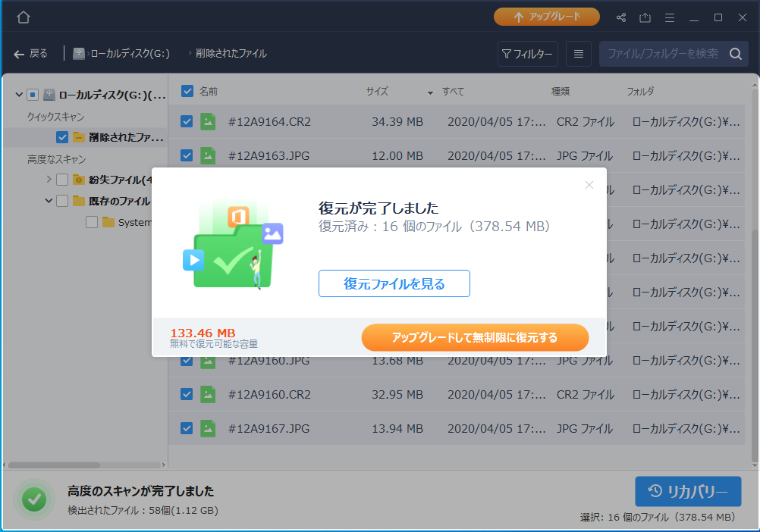Click the image file icon for #12A9164.CR2
Viewport: 760px width, 532px height.
tap(208, 121)
